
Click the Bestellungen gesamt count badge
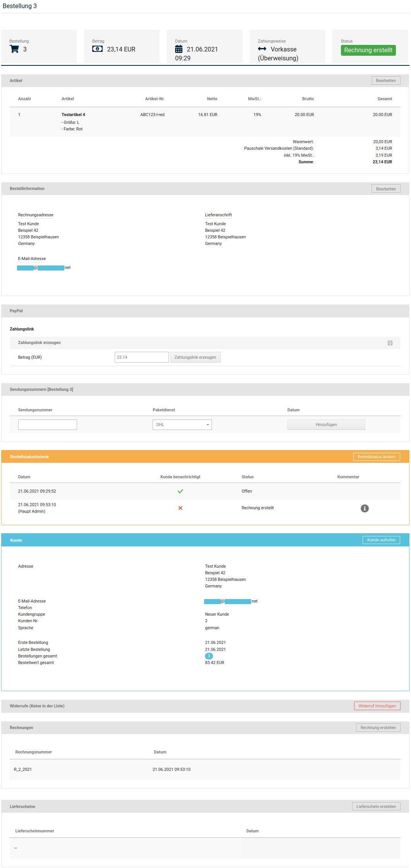[209, 656]
